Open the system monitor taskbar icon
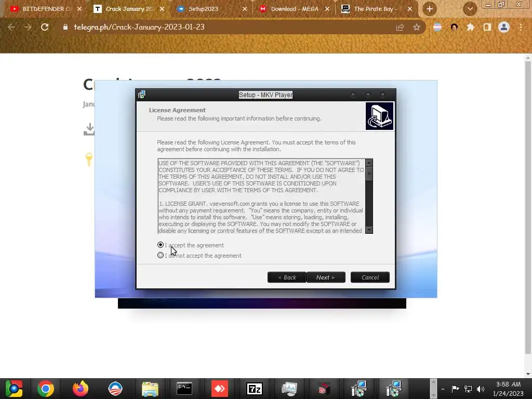The image size is (532, 399). pyautogui.click(x=289, y=389)
